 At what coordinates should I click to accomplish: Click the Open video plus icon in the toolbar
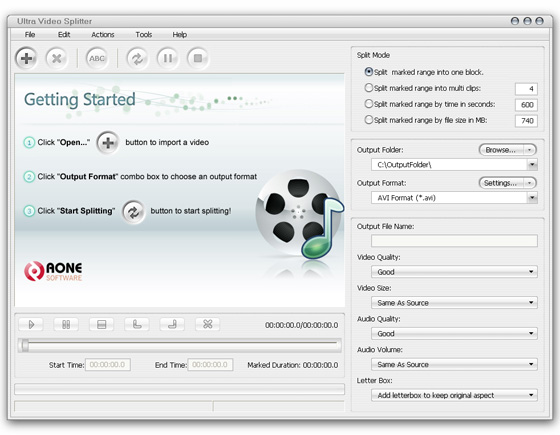(26, 58)
